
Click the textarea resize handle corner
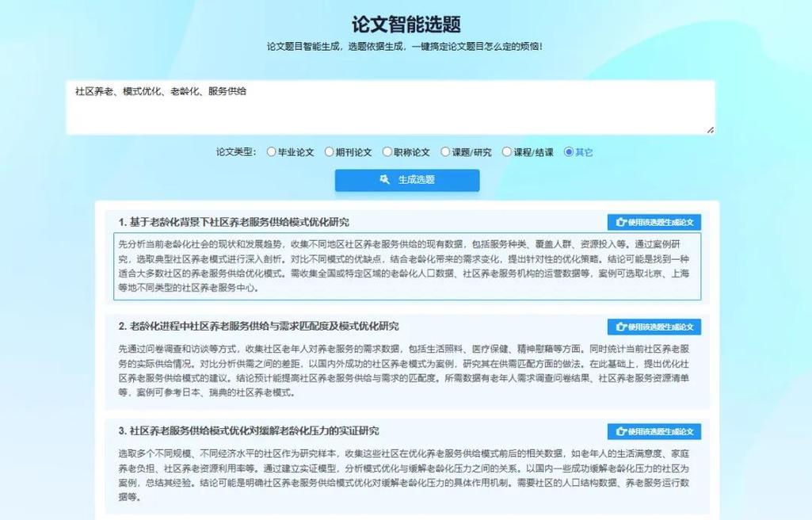tap(711, 130)
